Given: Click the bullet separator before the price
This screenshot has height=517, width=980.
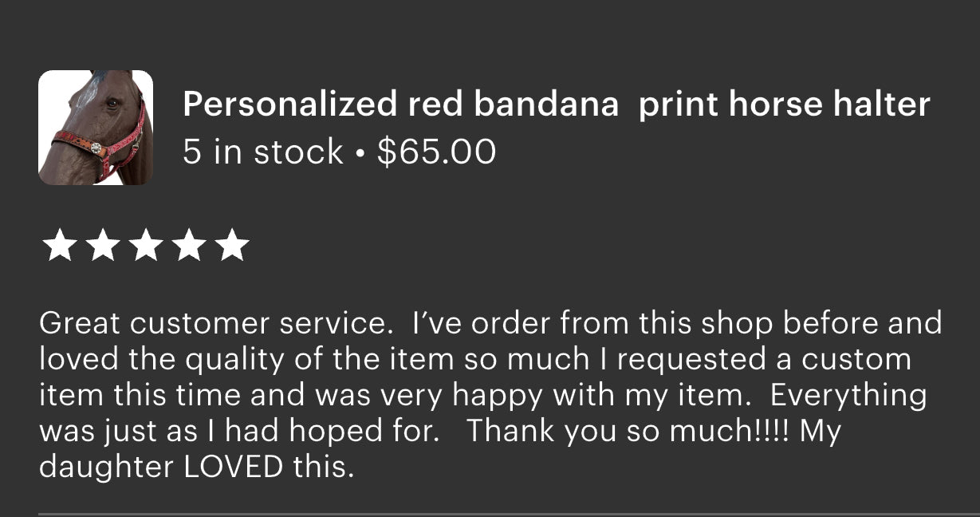Looking at the screenshot, I should tap(360, 152).
